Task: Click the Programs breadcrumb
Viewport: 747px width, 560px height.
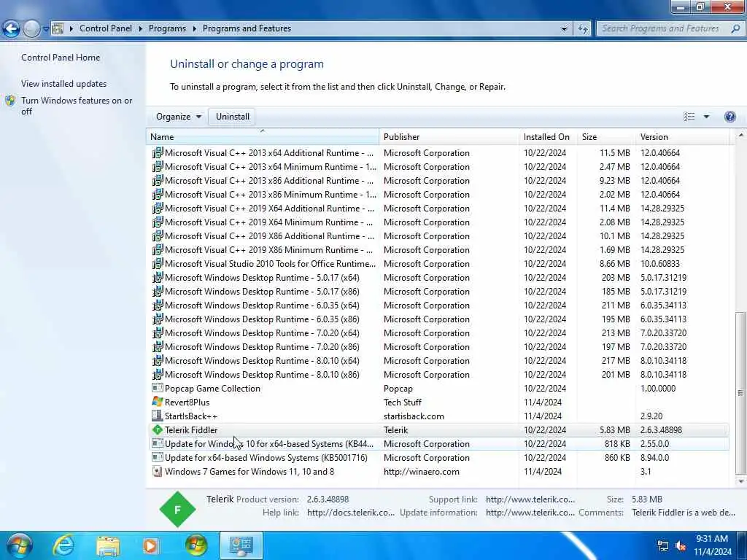Action: click(x=167, y=28)
